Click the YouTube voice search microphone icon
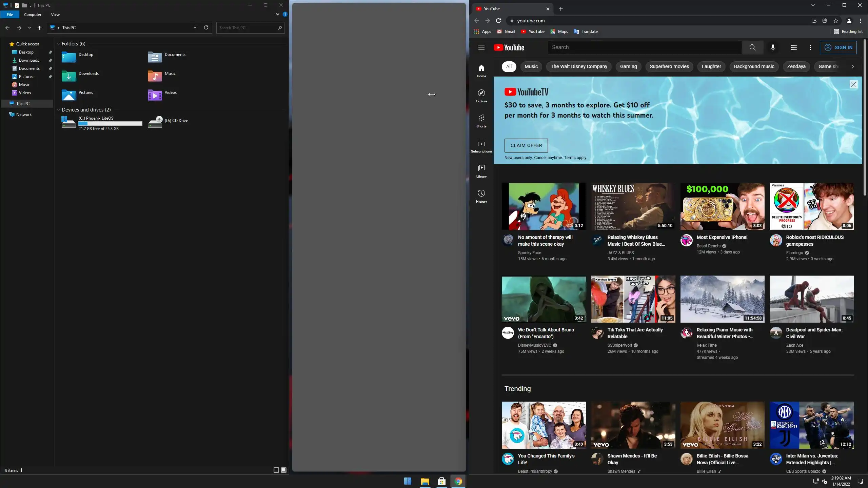 pyautogui.click(x=773, y=47)
